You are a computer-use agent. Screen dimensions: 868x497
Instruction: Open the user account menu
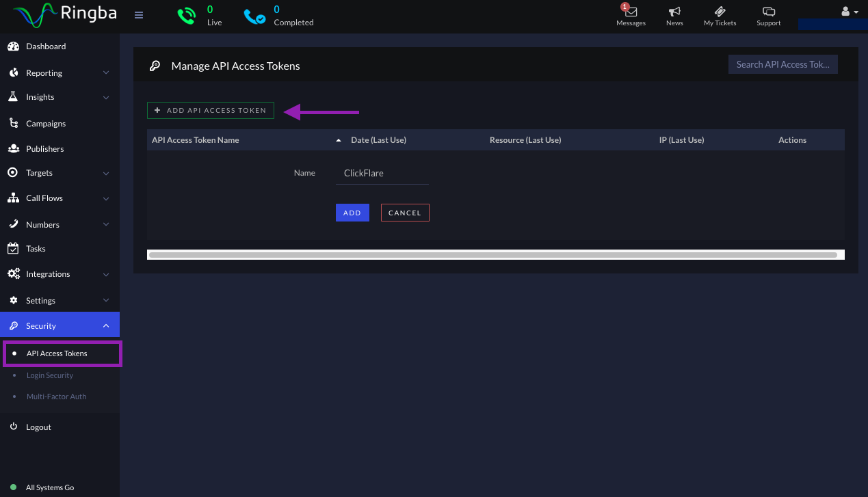849,12
